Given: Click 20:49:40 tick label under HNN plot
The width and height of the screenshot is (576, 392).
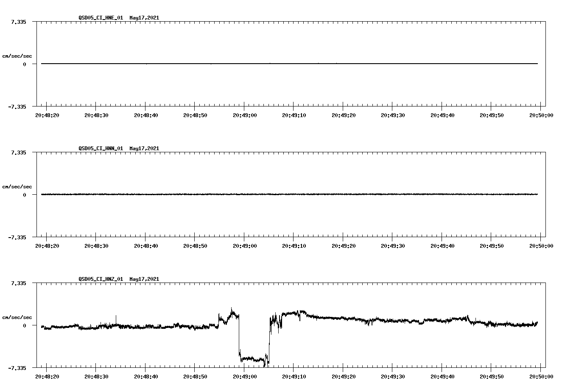Looking at the screenshot, I should (442, 246).
